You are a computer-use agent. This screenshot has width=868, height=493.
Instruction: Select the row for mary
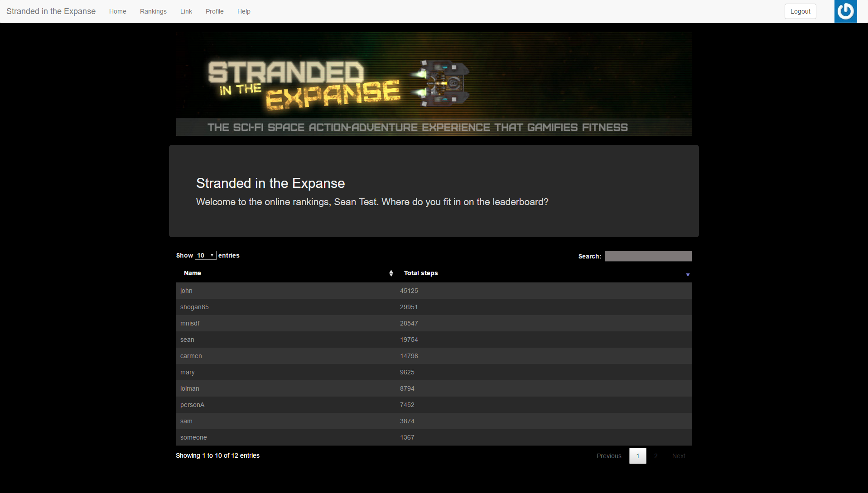pyautogui.click(x=434, y=372)
